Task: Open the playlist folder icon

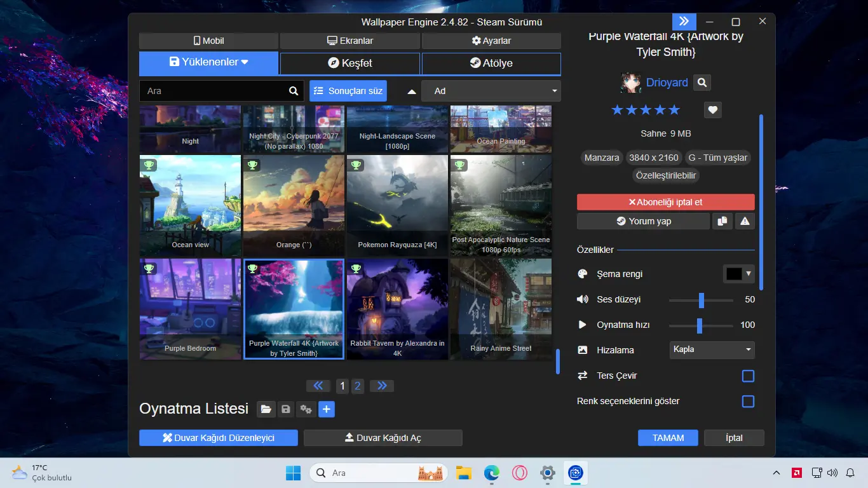Action: pyautogui.click(x=266, y=409)
